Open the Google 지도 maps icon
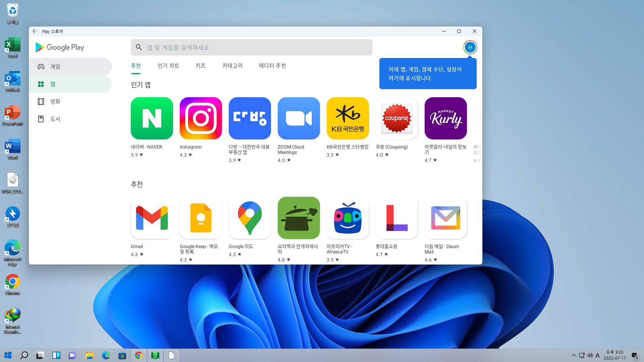644x362 pixels. pyautogui.click(x=250, y=218)
